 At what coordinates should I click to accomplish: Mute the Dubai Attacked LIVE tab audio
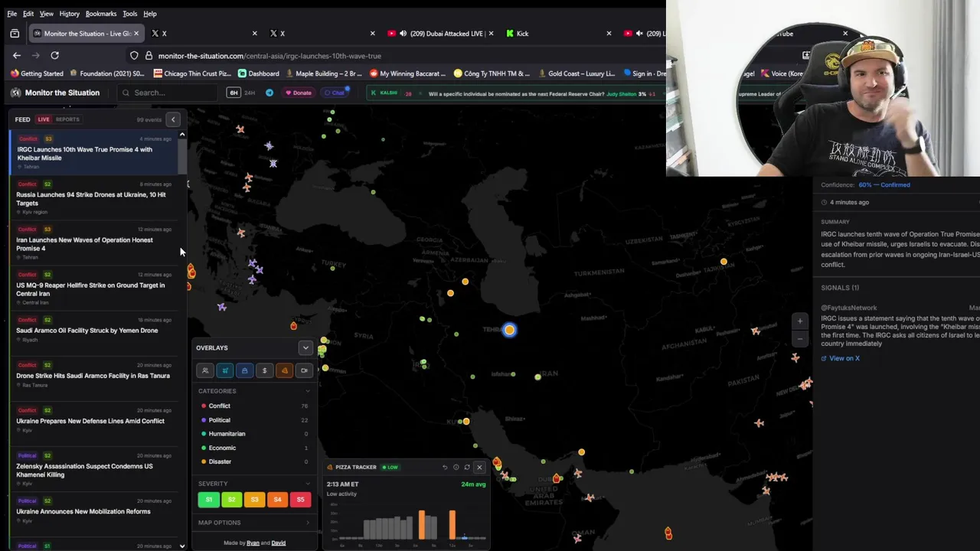[403, 34]
